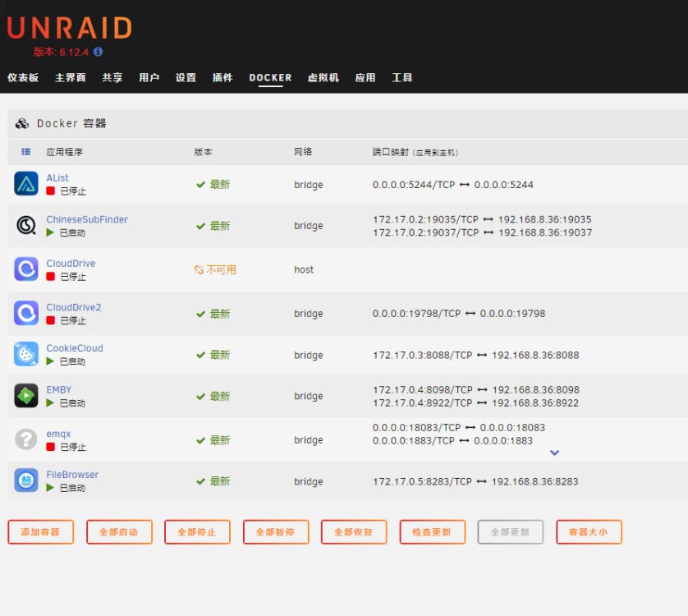688x616 pixels.
Task: Click the 版本: 6.12.4 version text
Action: coord(61,52)
